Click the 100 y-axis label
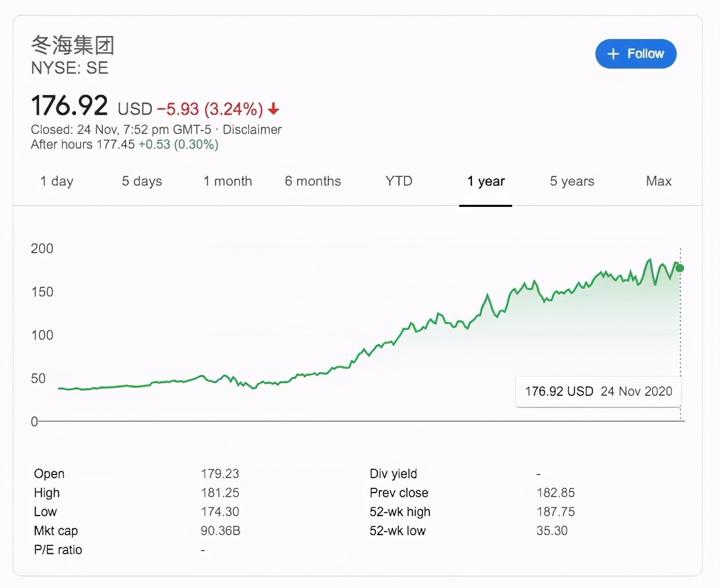 pos(42,335)
